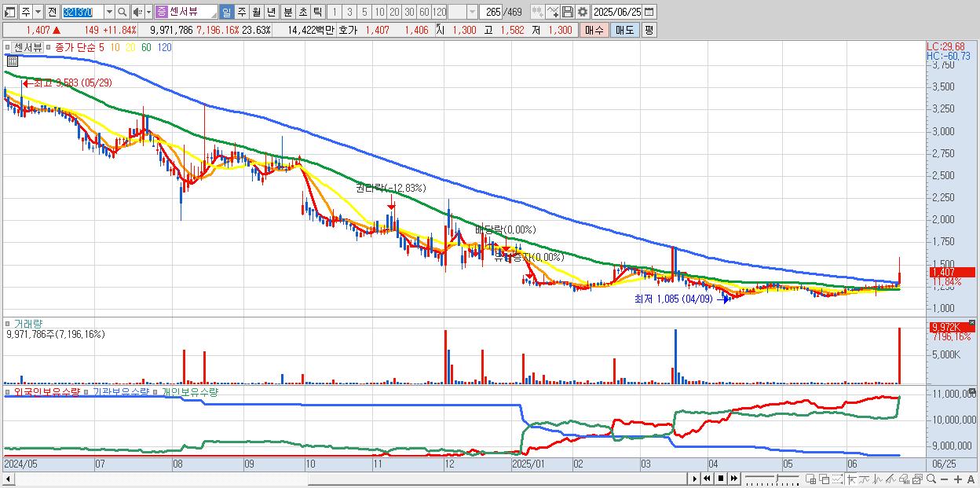The width and height of the screenshot is (980, 488).
Task: Click the small maximize icon in volume panel corner
Action: pos(974,322)
